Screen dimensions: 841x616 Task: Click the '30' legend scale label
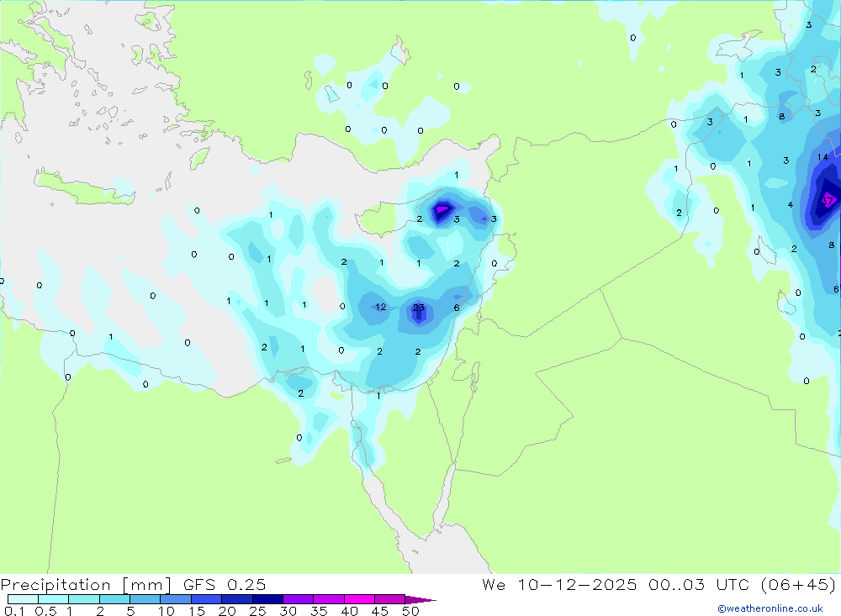pyautogui.click(x=288, y=611)
